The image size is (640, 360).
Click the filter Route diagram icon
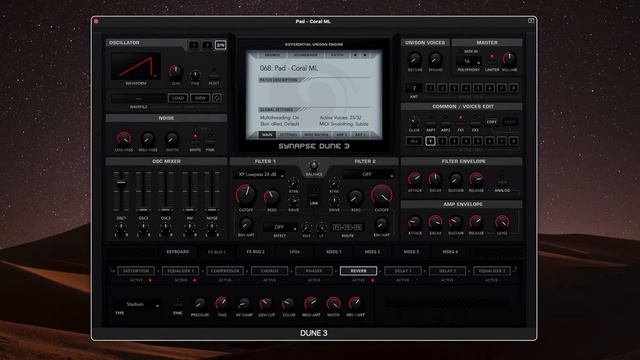(347, 227)
